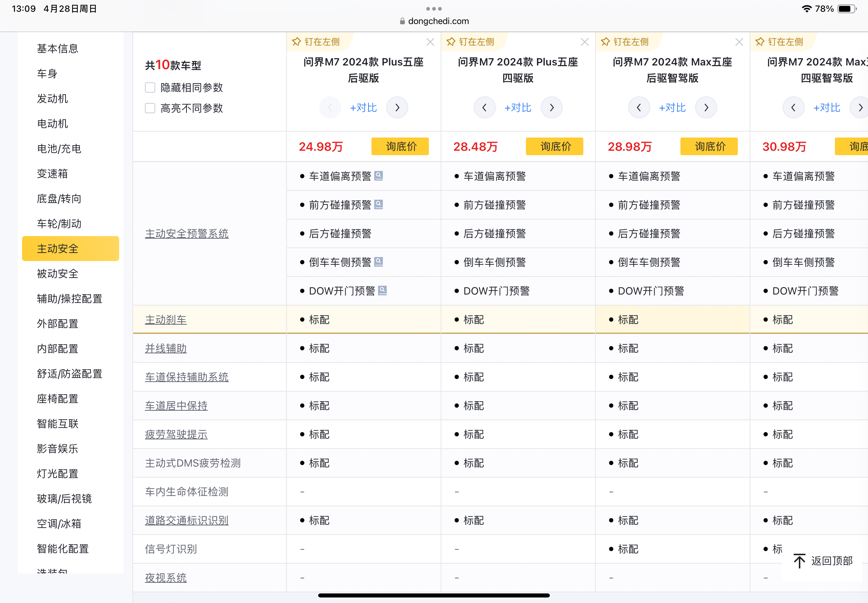The image size is (868, 603).
Task: Open 疲劳驾驶提示 explanation link
Action: click(x=177, y=435)
